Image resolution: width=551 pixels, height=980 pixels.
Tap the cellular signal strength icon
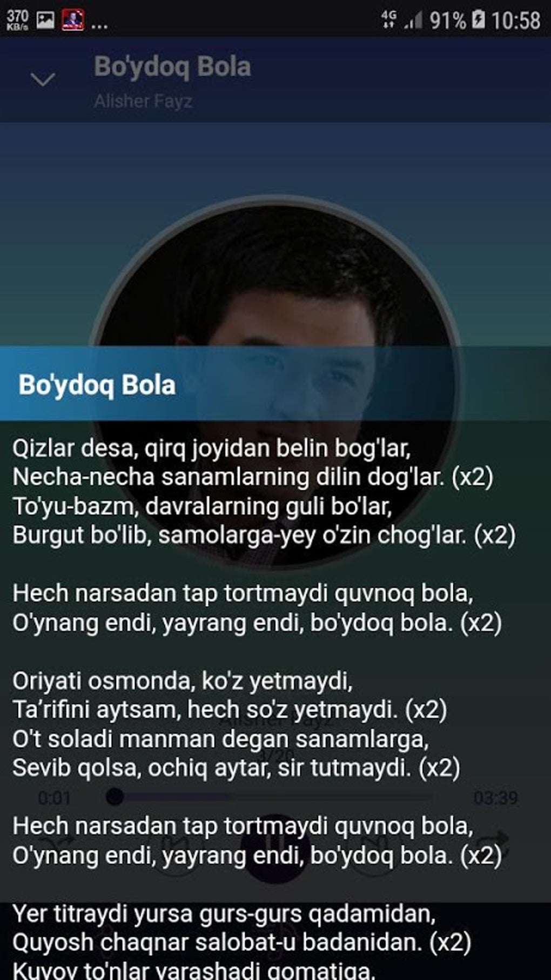[413, 22]
